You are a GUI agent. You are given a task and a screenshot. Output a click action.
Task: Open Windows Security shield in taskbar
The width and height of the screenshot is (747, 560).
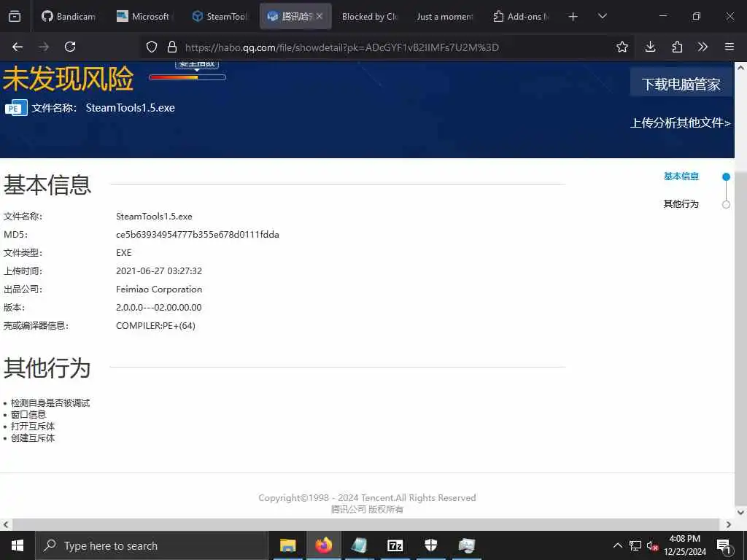click(x=431, y=545)
